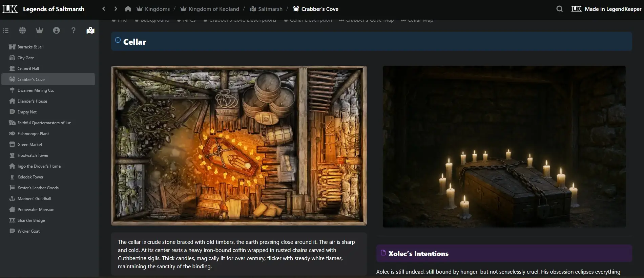Open the Saltmarsh breadcrumb
This screenshot has width=644, height=278.
tap(270, 9)
